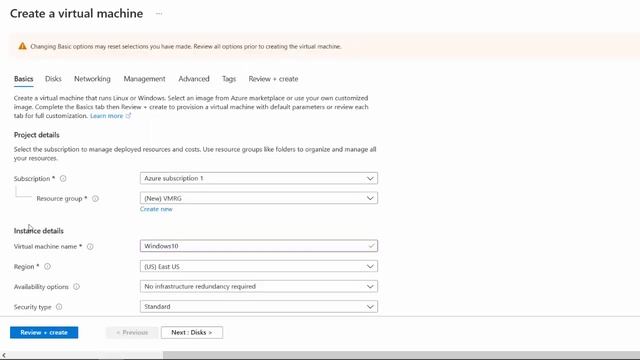Switch to the Networking tab
Viewport: 640px width, 360px height.
point(92,79)
